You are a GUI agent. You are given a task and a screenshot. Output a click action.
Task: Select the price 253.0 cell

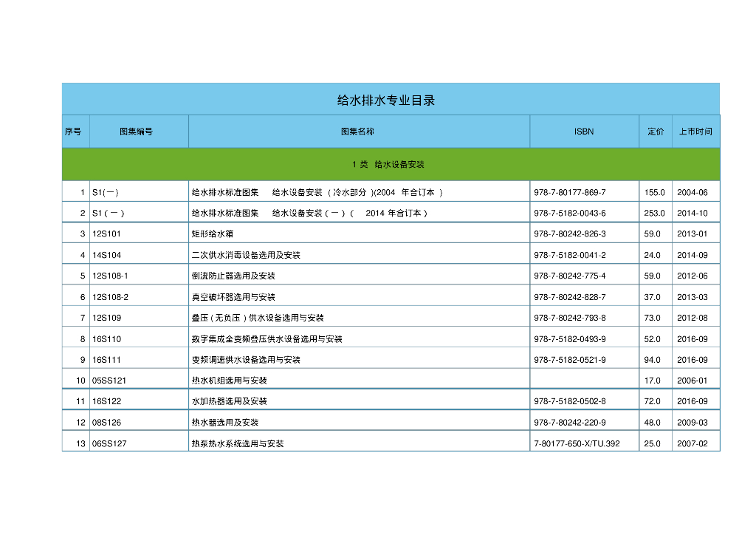[654, 211]
